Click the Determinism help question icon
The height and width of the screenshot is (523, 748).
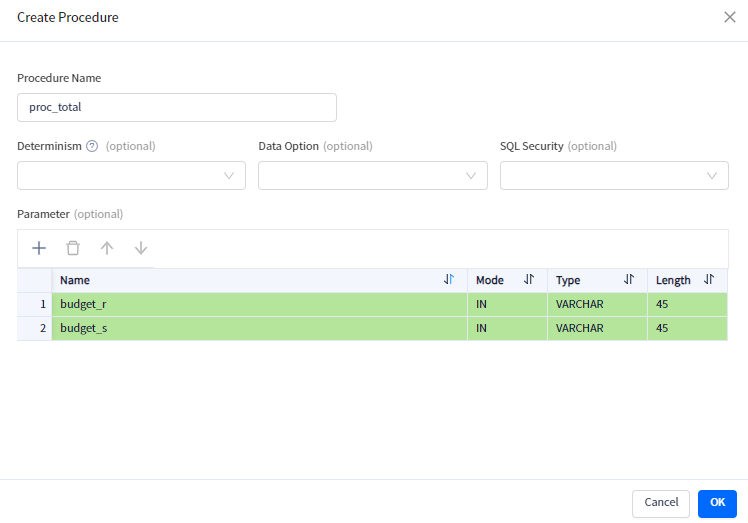(x=92, y=146)
